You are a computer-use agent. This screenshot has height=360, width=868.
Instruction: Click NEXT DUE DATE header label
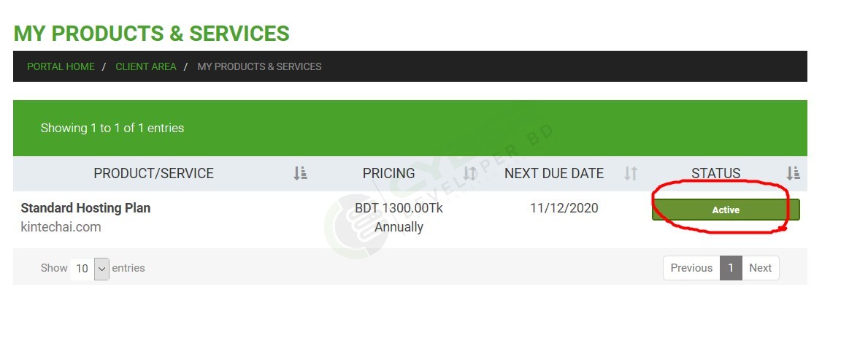coord(553,173)
